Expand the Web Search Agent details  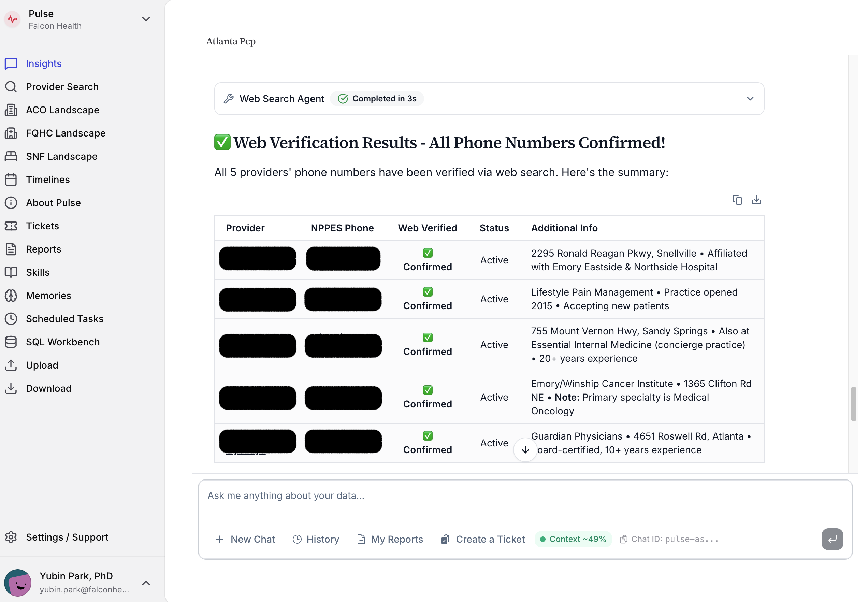click(x=750, y=98)
